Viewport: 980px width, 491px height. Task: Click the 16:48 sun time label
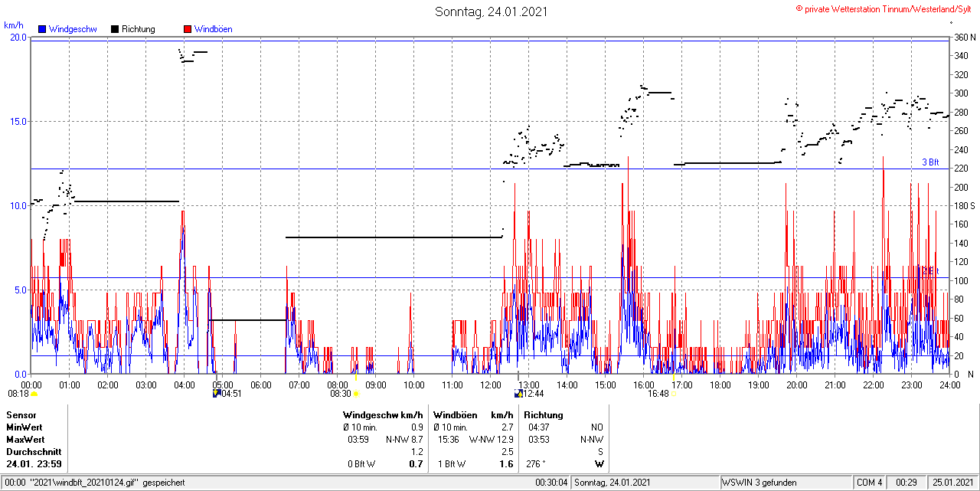(x=658, y=394)
